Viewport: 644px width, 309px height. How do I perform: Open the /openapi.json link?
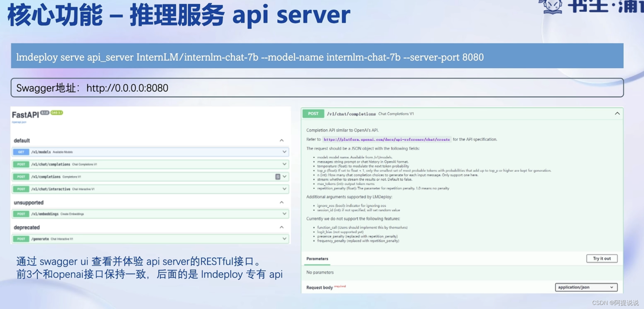click(19, 122)
